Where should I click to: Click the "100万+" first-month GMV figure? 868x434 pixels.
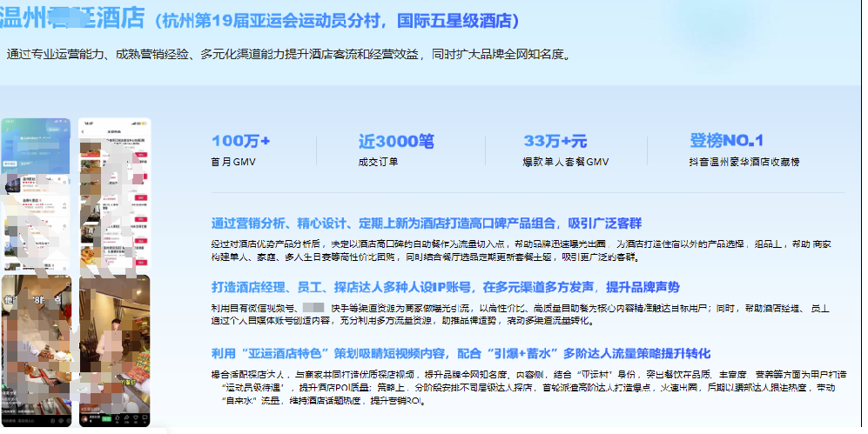(241, 141)
